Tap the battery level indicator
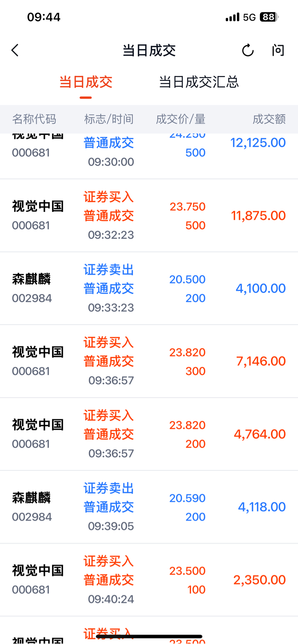Screen dimensions: 298x644 pos(269,17)
